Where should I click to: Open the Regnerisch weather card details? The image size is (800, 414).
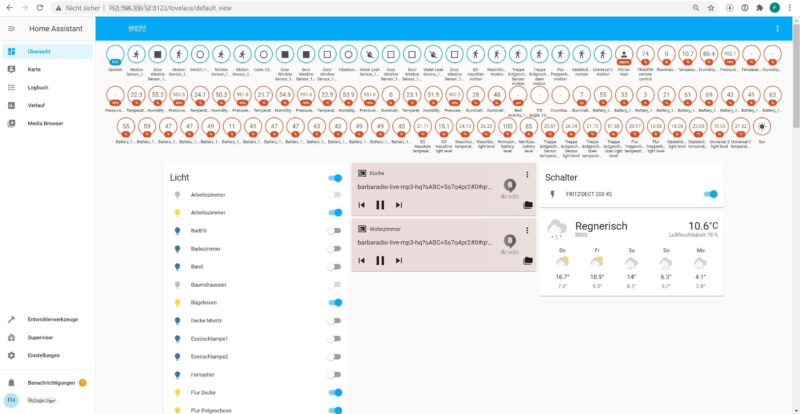636,228
